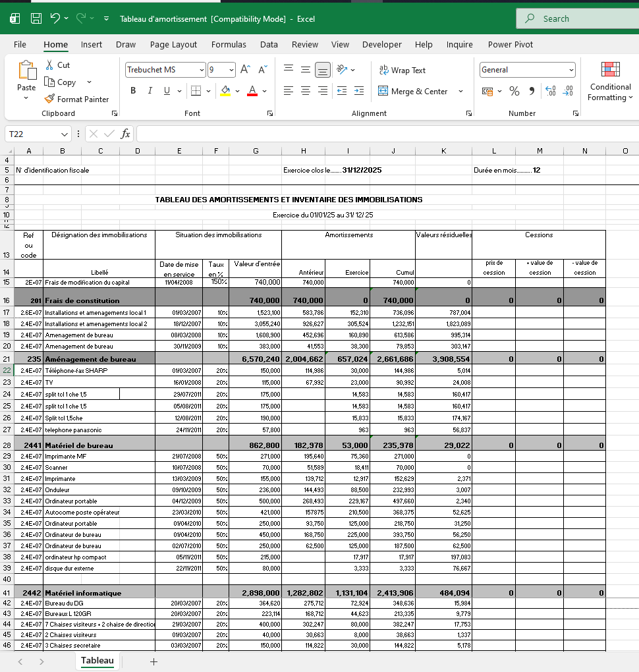Switch to the Page Layout tab
Screen dimensions: 639x672
tap(173, 45)
